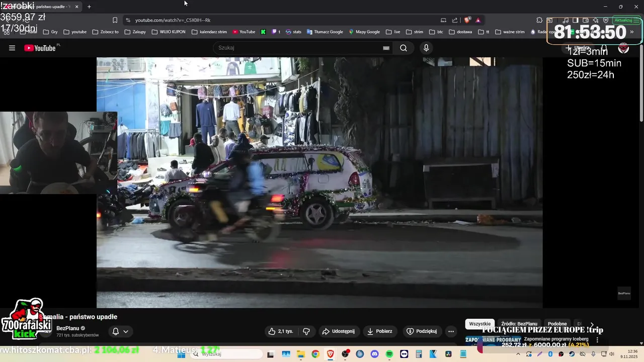The image size is (644, 362).
Task: Open the WUJO KUPON bookmarks folder
Action: (169, 32)
